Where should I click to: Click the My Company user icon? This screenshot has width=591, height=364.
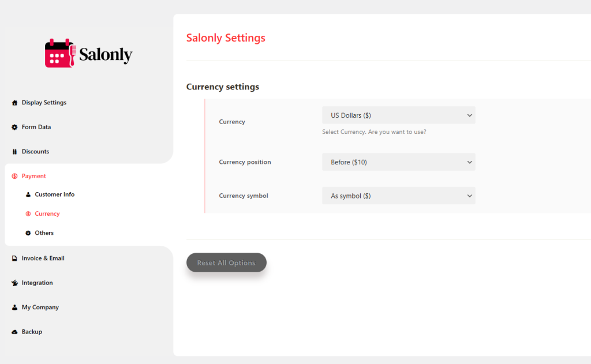(14, 308)
